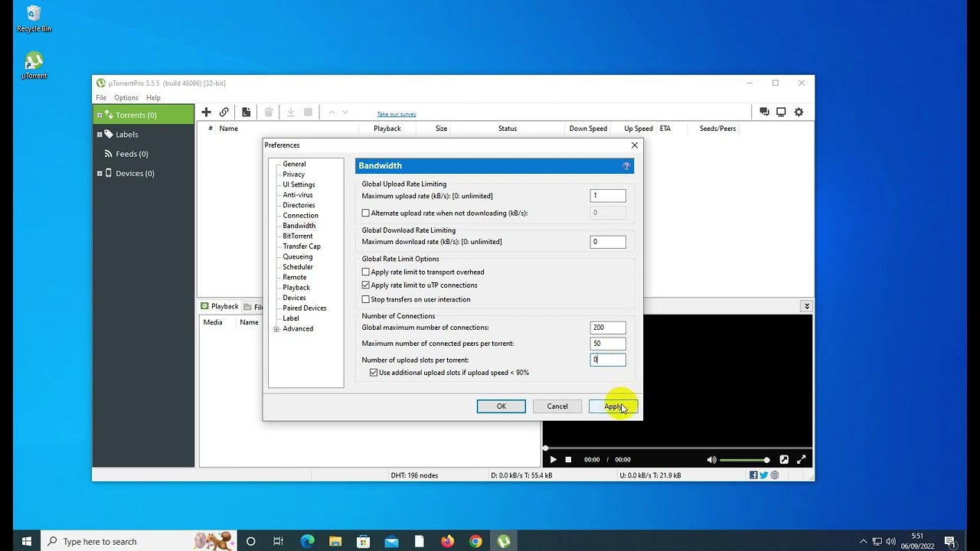Open Google Chrome from the taskbar
This screenshot has width=980, height=551.
(475, 541)
